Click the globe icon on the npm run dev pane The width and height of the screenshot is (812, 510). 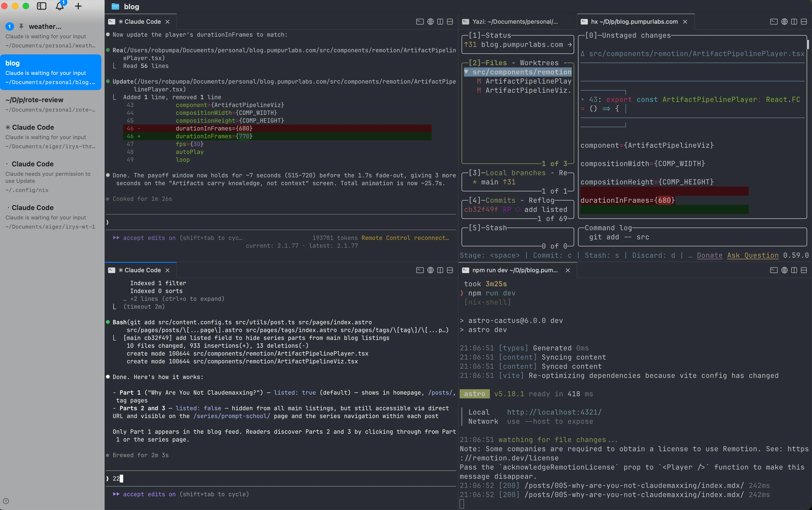(x=784, y=270)
